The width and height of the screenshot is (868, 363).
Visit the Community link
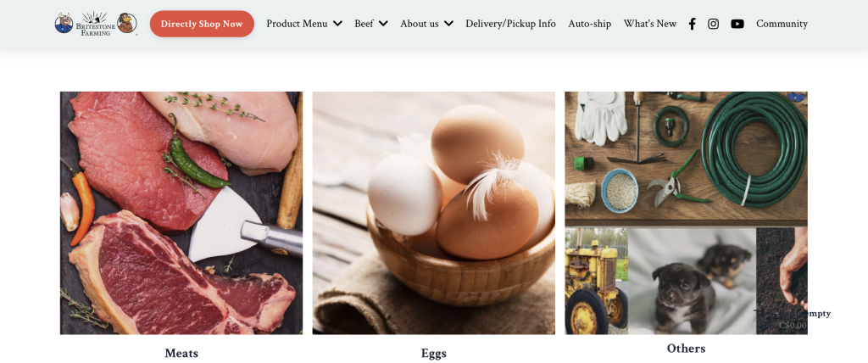point(782,24)
